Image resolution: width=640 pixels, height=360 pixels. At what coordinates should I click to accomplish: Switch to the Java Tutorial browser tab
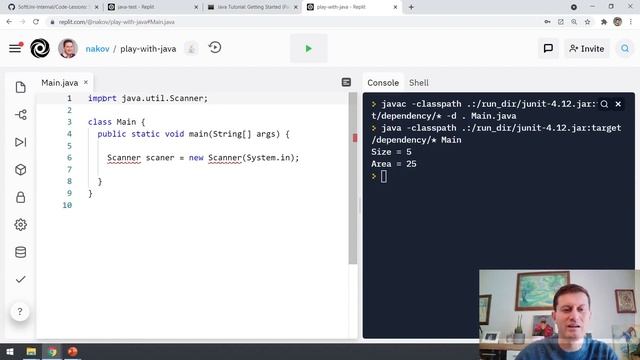click(x=253, y=7)
